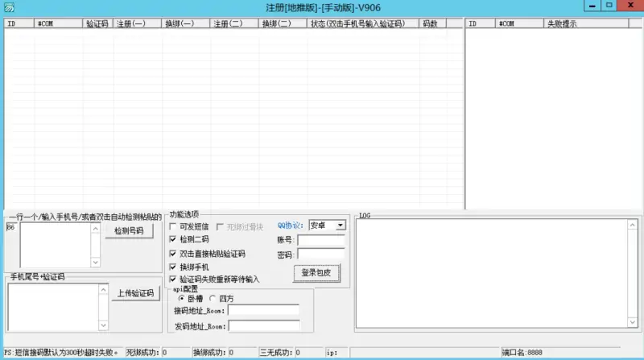
Task: Click scroll-up arrow in phone number list
Action: [x=95, y=228]
